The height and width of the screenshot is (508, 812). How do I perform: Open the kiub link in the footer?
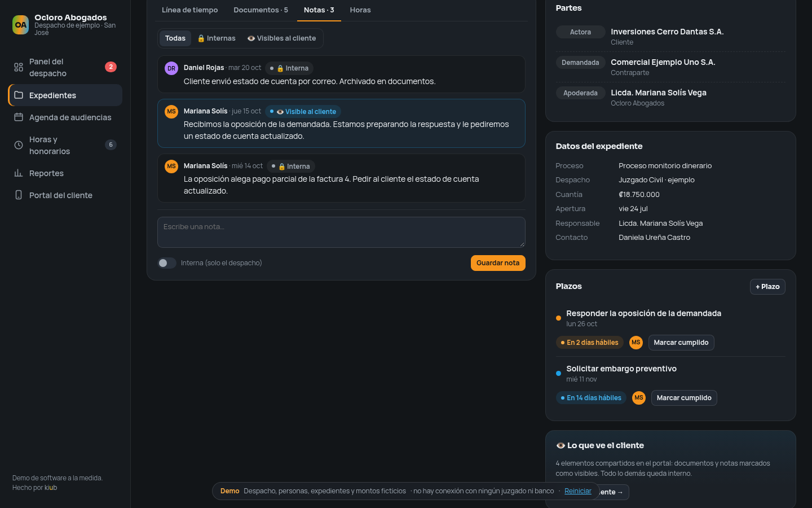tap(51, 488)
